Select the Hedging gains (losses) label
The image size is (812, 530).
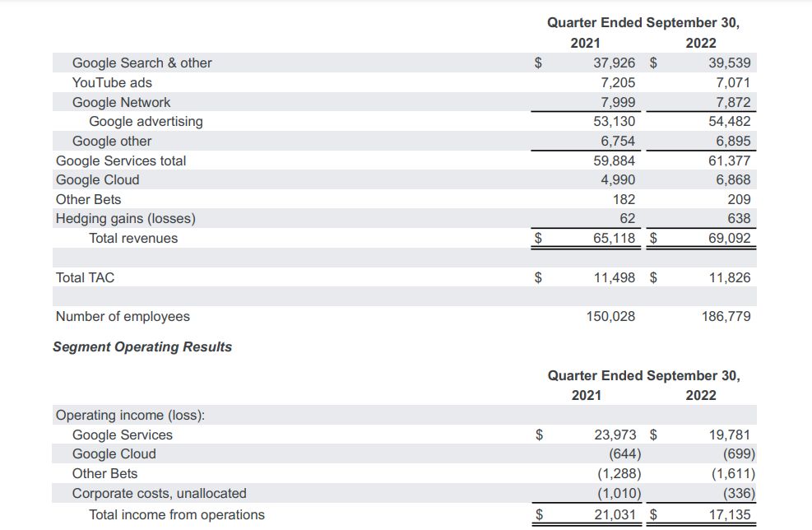(x=125, y=218)
